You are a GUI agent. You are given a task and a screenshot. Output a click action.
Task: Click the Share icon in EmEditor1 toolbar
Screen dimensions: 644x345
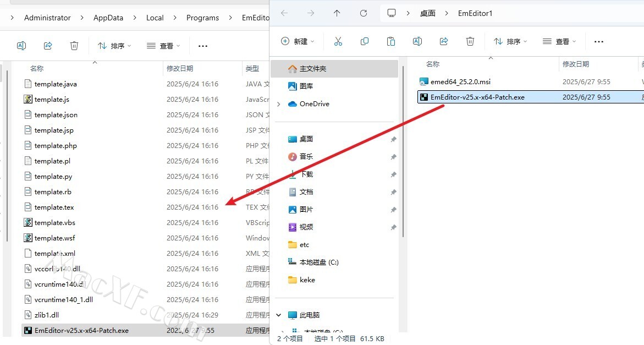(x=444, y=41)
